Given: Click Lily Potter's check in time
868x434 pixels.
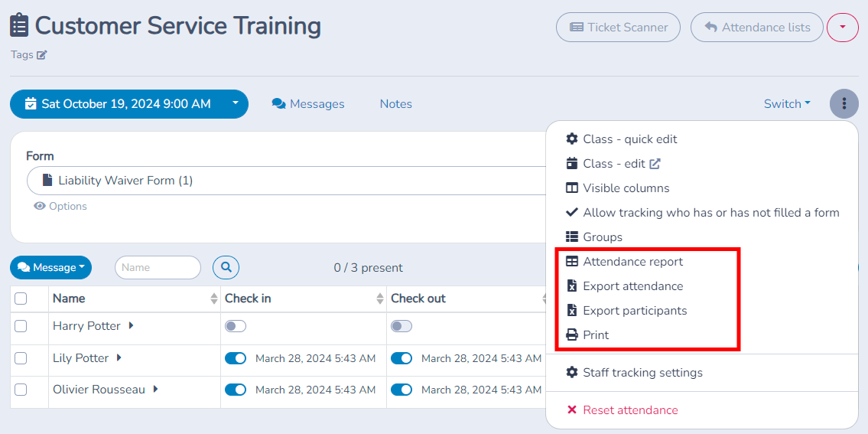Looking at the screenshot, I should click(x=316, y=359).
